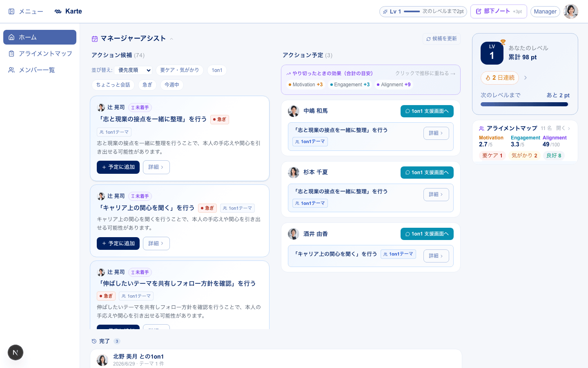Screen dimensions: 588x368
Task: Open 北野 美月 との1on1 completed entry
Action: 276,359
